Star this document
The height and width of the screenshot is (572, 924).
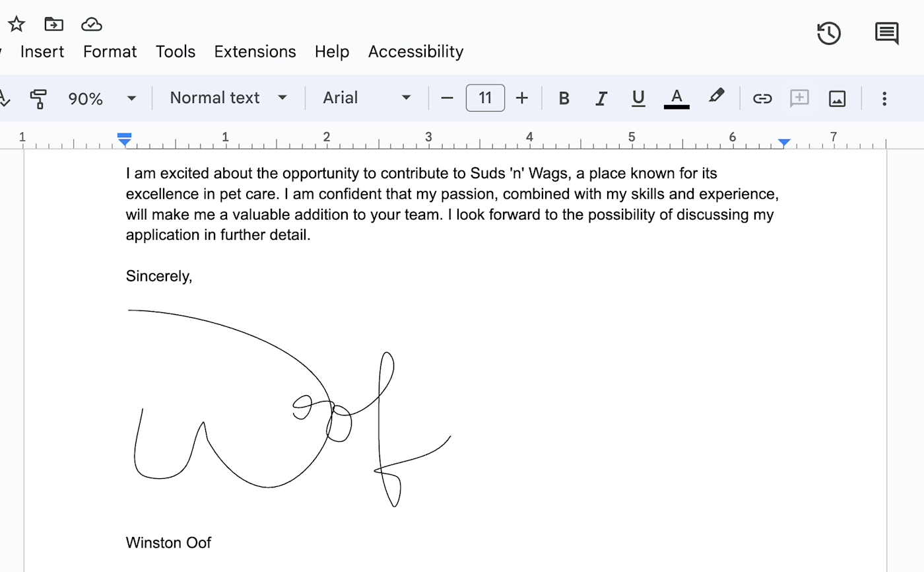point(16,24)
